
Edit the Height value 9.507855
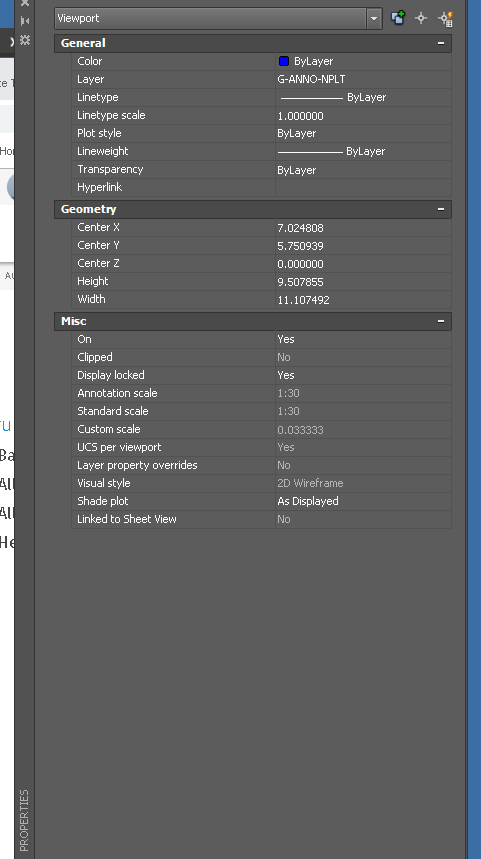pos(300,282)
